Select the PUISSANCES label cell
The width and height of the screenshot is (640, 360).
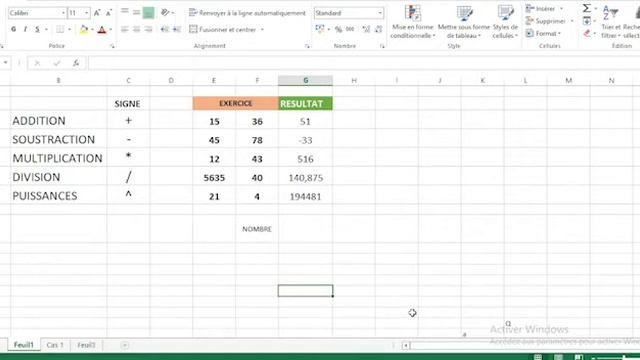tap(59, 196)
